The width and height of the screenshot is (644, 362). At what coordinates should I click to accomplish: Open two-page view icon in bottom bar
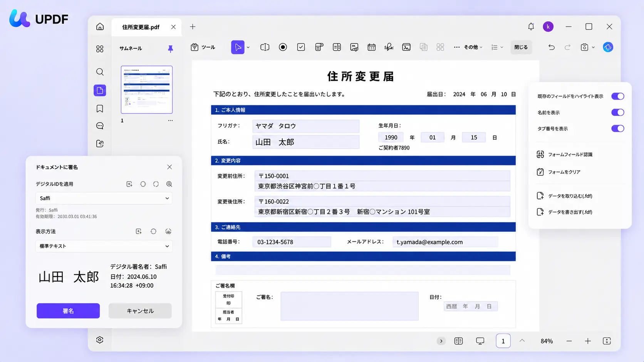coord(458,341)
